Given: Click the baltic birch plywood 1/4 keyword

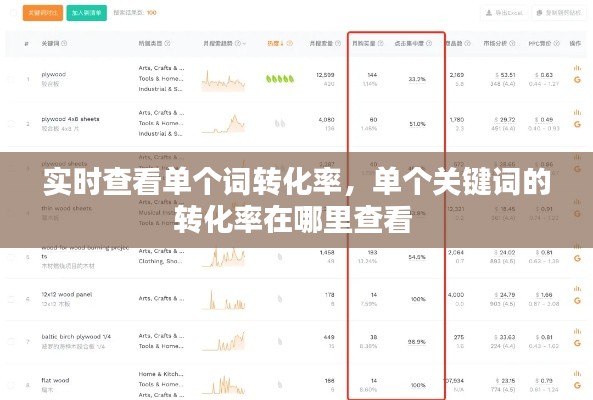Looking at the screenshot, I should tap(76, 336).
